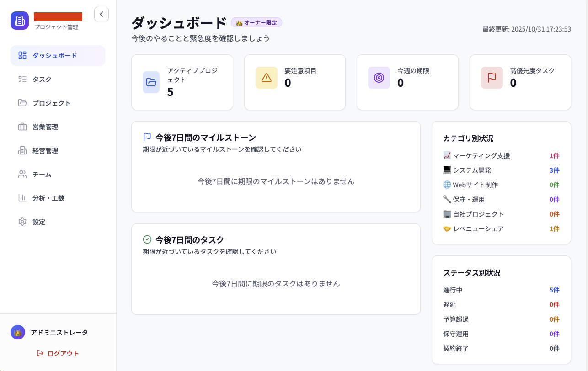Open システム開発 3件 in カテゴリ別状況
This screenshot has width=588, height=371.
(501, 170)
